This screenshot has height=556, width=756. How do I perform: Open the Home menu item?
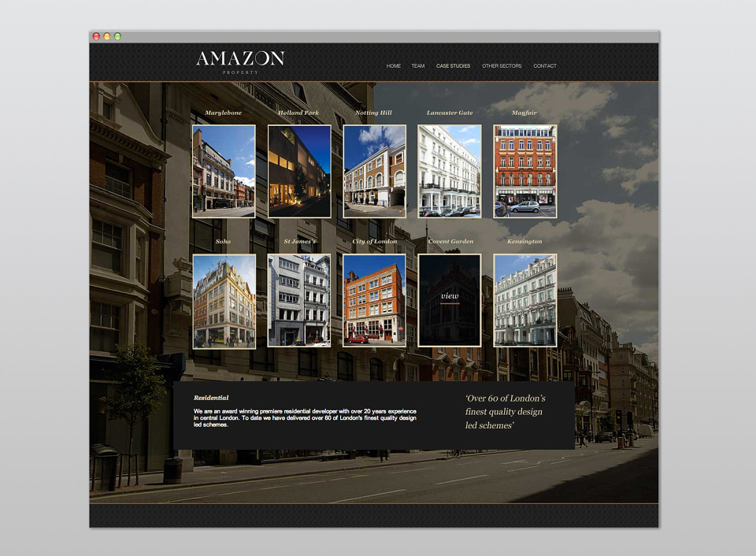(x=394, y=66)
